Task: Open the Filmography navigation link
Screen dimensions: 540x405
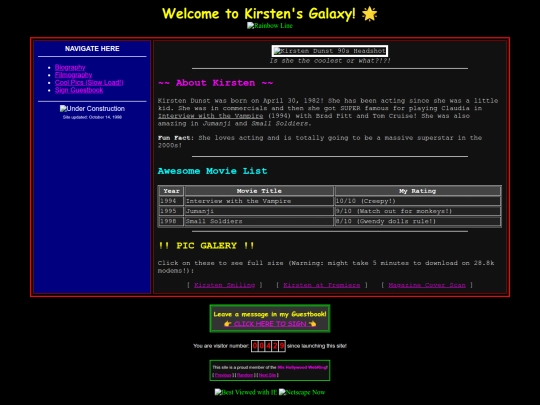Action: point(73,75)
